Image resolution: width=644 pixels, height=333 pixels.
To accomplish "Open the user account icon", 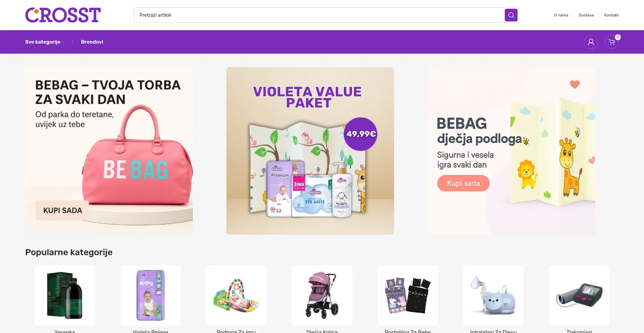I will 591,42.
